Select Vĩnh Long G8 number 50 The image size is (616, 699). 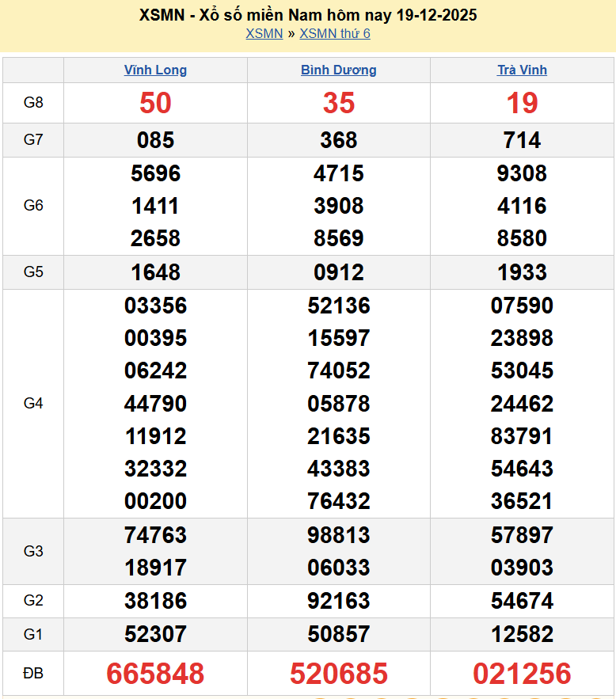(x=155, y=103)
